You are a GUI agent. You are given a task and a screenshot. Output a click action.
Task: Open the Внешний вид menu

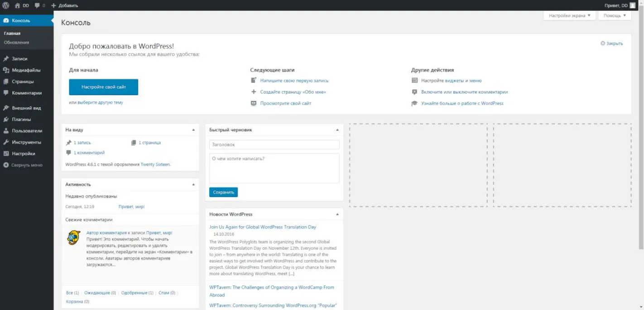pyautogui.click(x=27, y=108)
